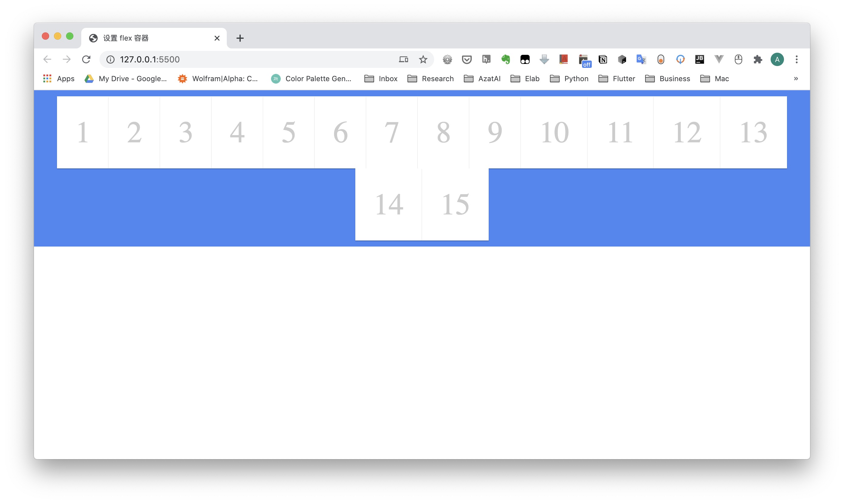Click the back navigation arrow

(48, 59)
